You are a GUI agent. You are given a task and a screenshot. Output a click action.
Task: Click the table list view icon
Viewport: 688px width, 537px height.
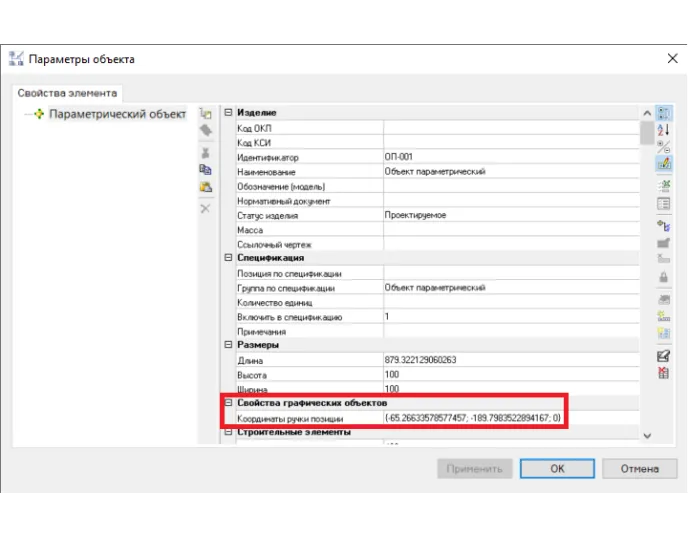point(664,203)
